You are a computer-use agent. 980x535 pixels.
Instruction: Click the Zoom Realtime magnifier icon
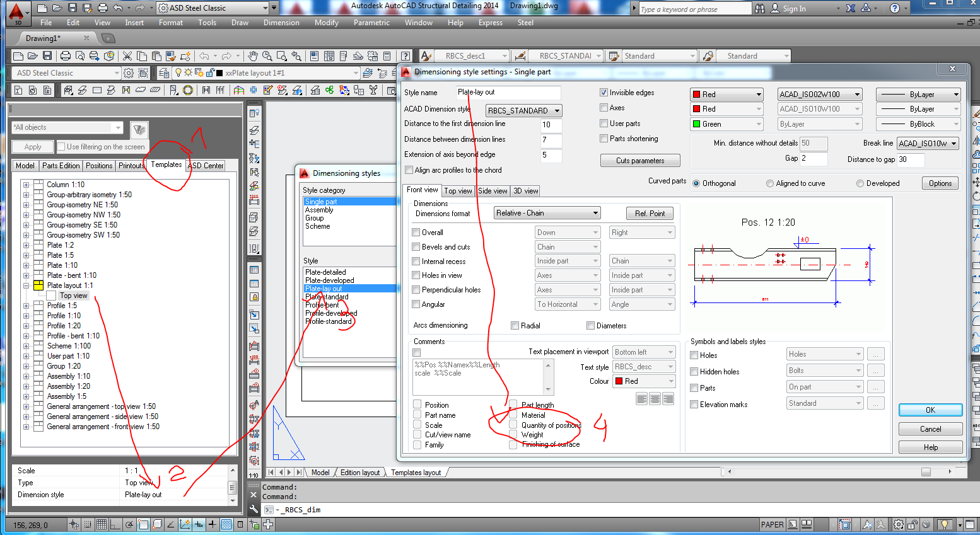point(267,56)
